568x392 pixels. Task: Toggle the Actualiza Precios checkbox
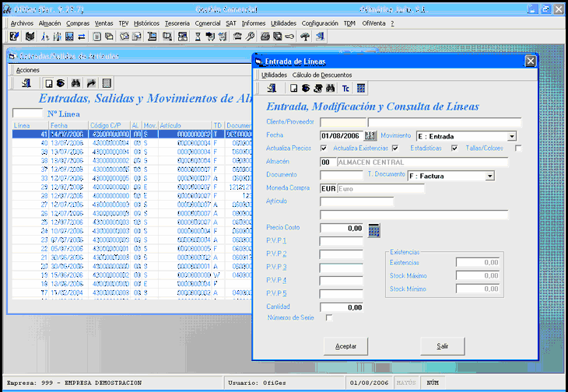pyautogui.click(x=324, y=149)
